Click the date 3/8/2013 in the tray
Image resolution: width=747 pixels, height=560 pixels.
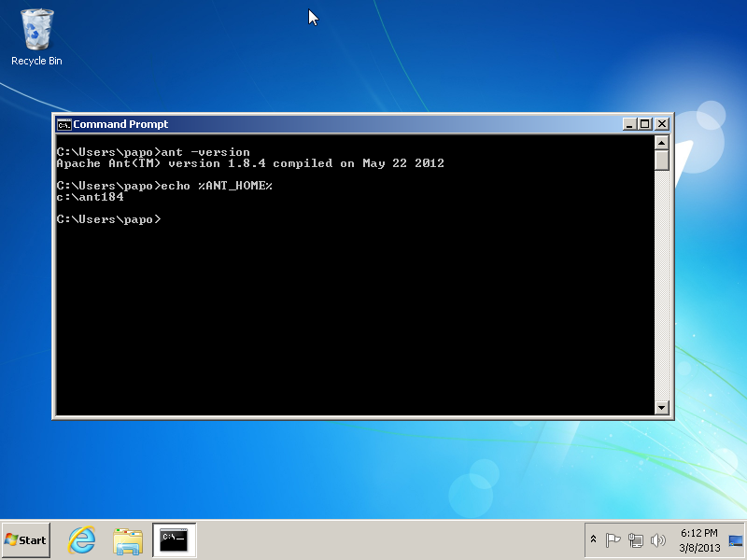pos(699,548)
